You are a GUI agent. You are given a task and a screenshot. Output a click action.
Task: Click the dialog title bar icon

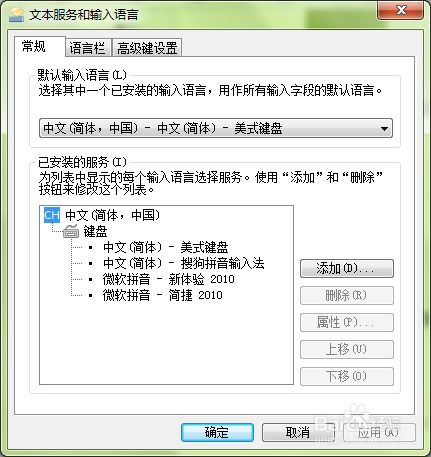pyautogui.click(x=16, y=15)
